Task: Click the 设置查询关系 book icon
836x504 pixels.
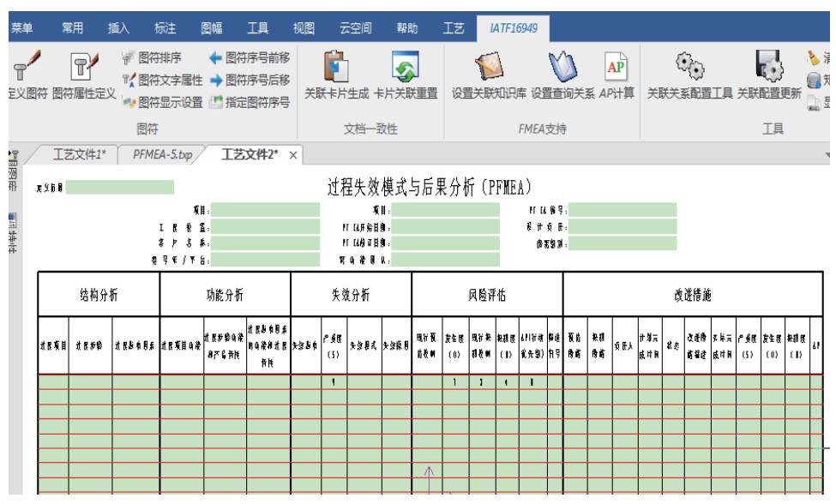Action: click(x=562, y=67)
